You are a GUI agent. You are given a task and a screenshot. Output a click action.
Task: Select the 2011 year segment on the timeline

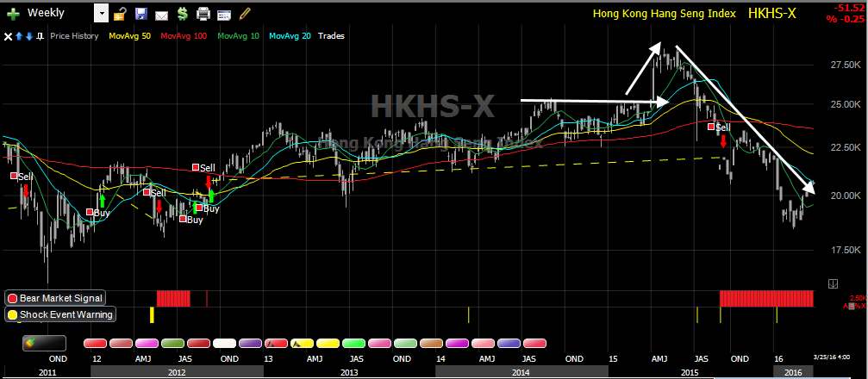click(47, 372)
